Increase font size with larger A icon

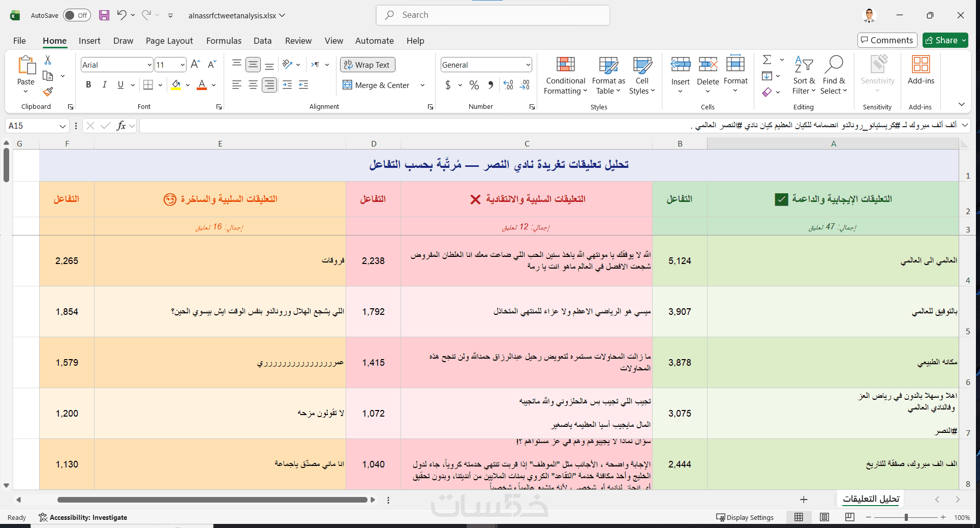(195, 65)
